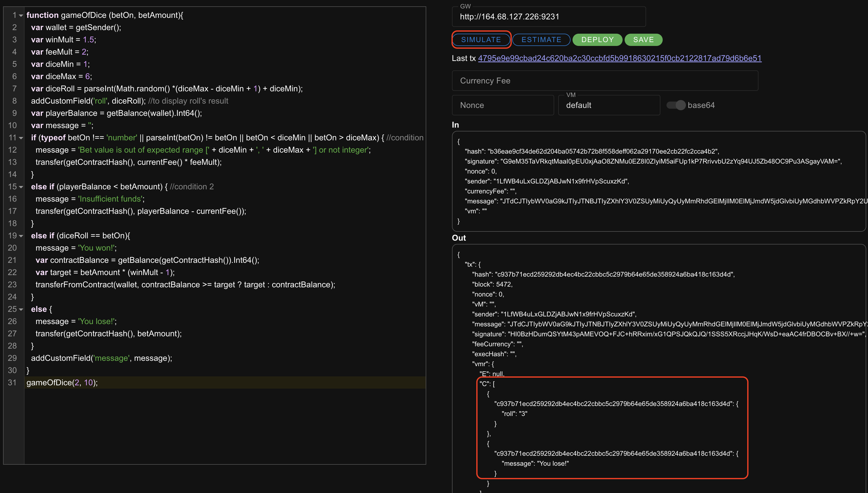Click the 'var feeMult = 2' line
This screenshot has height=493, width=868.
tap(60, 52)
